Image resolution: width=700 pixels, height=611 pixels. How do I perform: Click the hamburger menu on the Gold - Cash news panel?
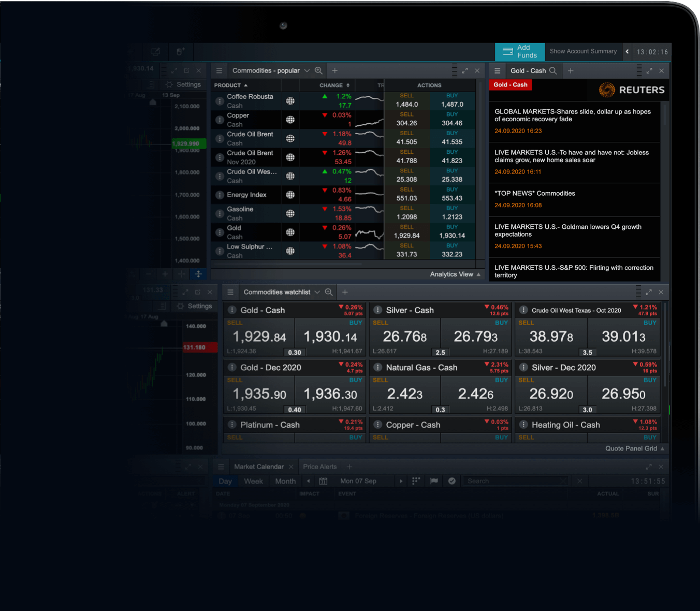click(x=497, y=70)
